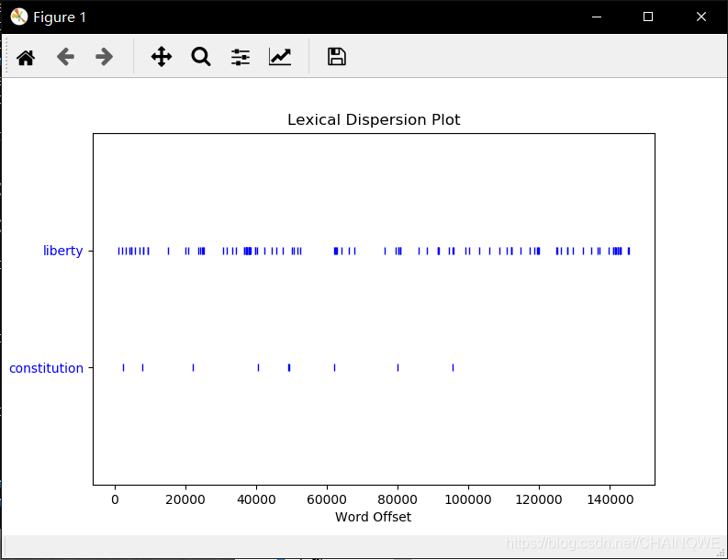
Task: Click the 'Word Offset' axis label
Action: click(374, 517)
